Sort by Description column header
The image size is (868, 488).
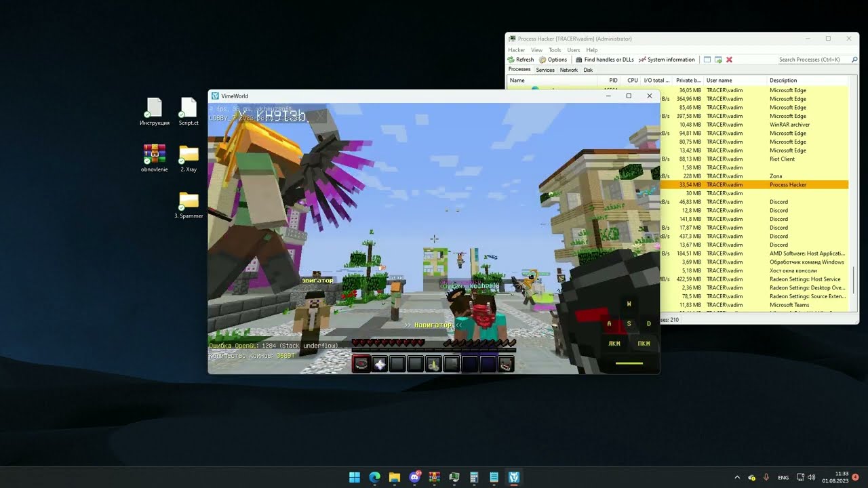(x=808, y=81)
